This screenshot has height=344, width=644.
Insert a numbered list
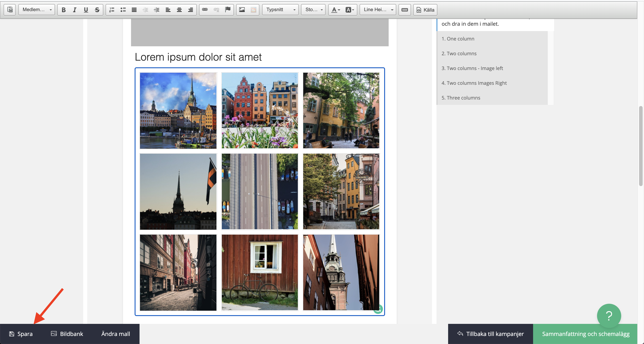pyautogui.click(x=112, y=10)
